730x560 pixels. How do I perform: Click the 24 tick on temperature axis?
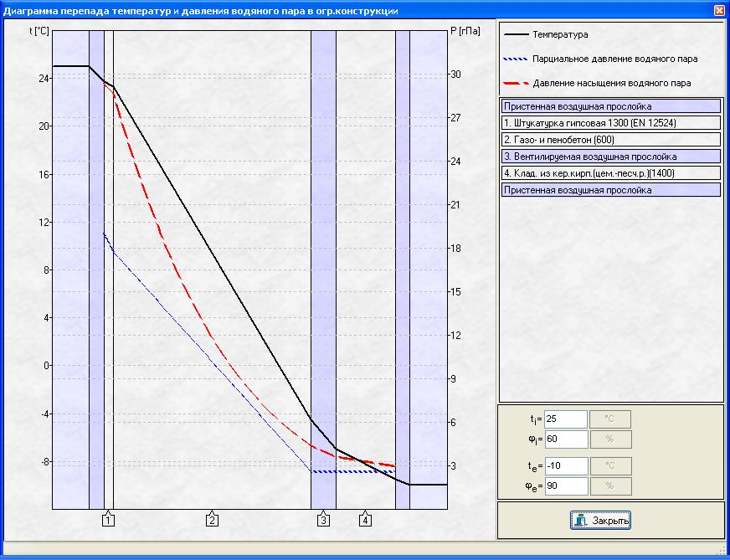(x=44, y=78)
